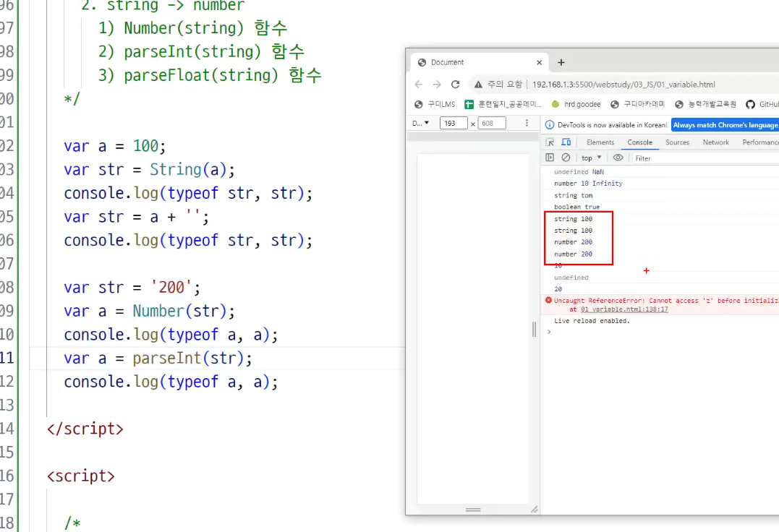Click parseInt(str) in the editor
Screen dimensions: 779x532
tap(187, 359)
